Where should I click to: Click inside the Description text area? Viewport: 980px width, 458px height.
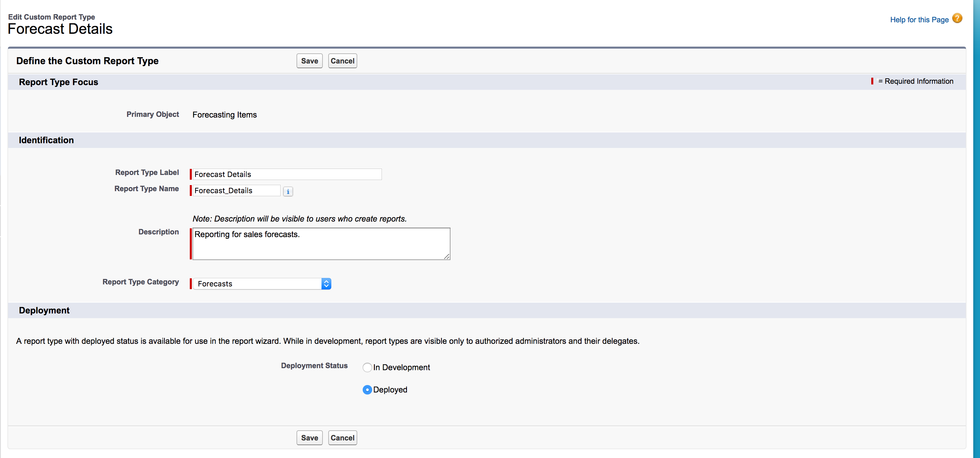tap(321, 244)
